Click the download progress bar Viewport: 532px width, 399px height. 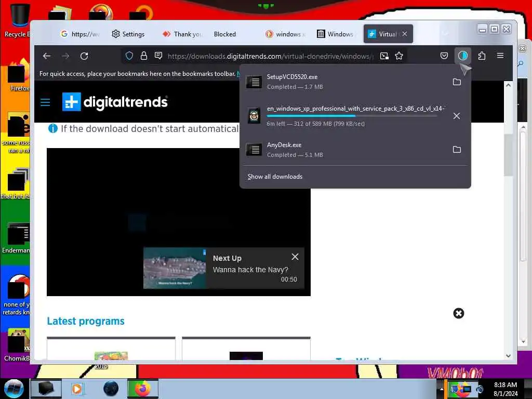tap(352, 116)
